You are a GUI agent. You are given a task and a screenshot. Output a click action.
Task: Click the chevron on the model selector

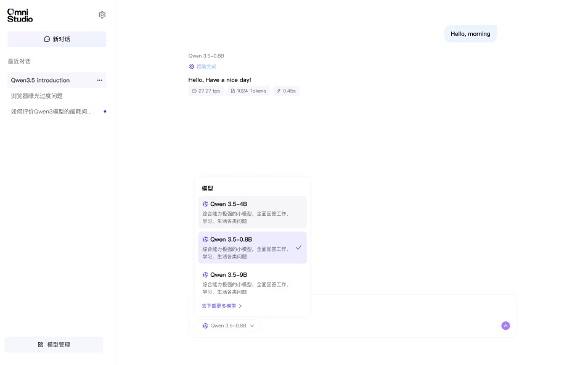click(x=252, y=326)
